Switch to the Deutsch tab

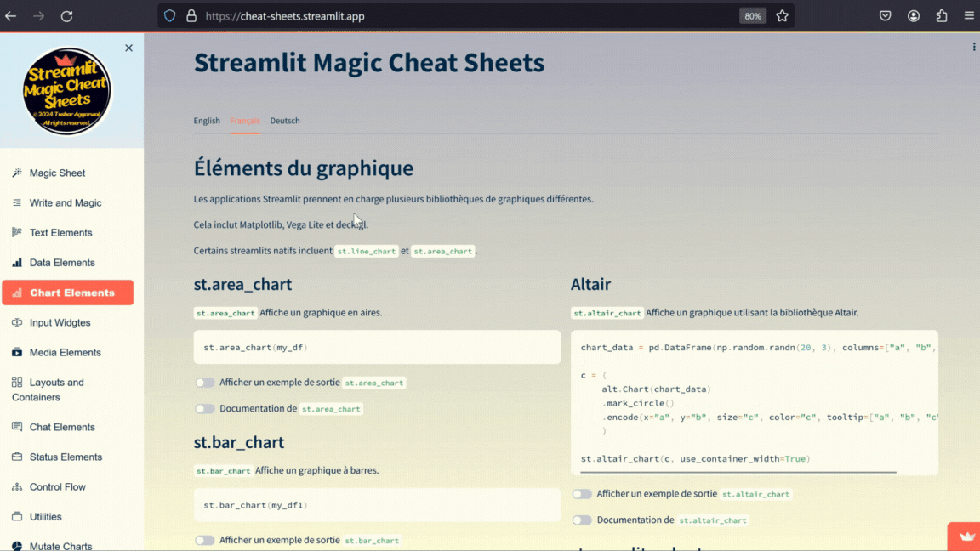click(x=285, y=121)
